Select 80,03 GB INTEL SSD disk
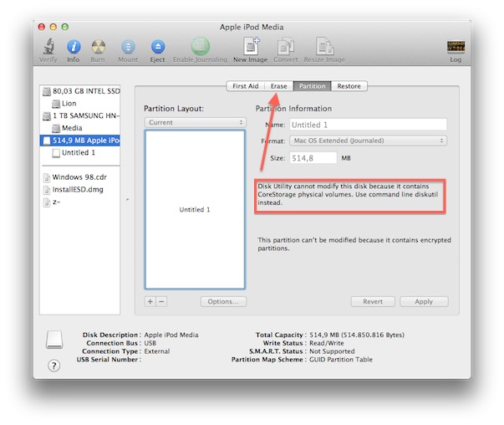Image resolution: width=504 pixels, height=425 pixels. coord(81,91)
